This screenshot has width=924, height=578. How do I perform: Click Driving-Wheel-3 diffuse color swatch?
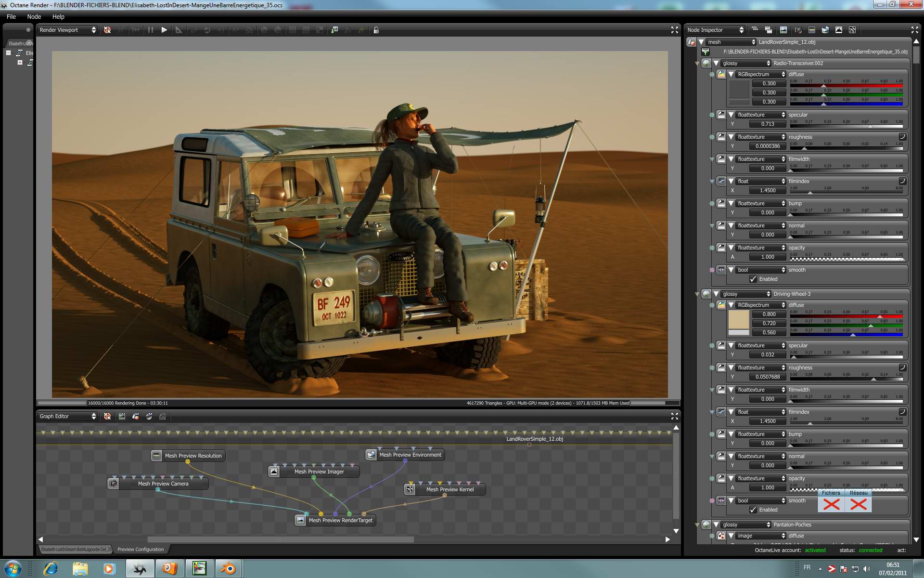click(x=739, y=319)
